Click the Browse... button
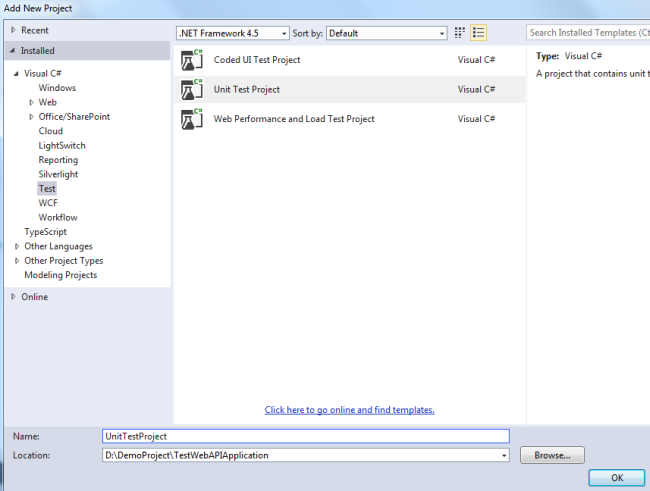650x491 pixels. click(x=552, y=455)
